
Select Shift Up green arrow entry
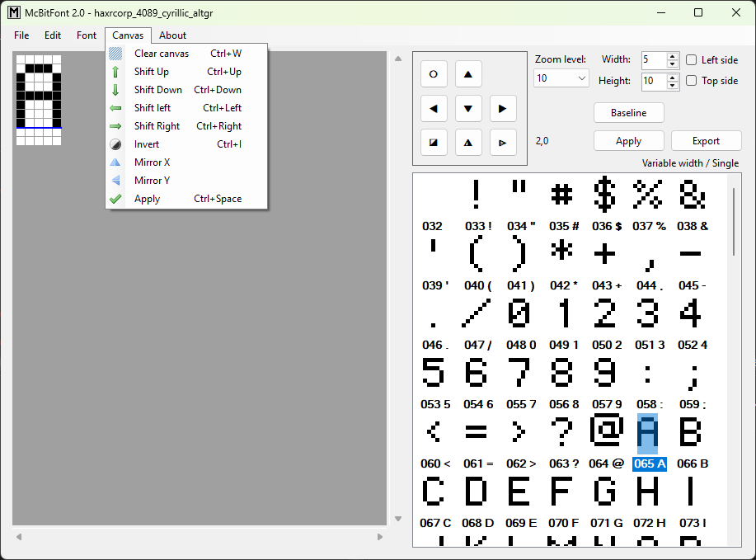point(186,72)
